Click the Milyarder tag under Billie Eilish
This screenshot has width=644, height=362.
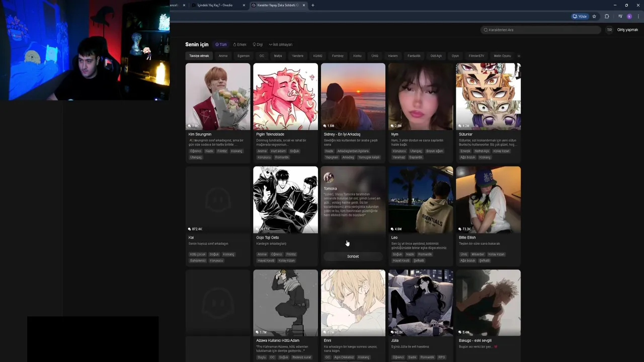pyautogui.click(x=477, y=254)
